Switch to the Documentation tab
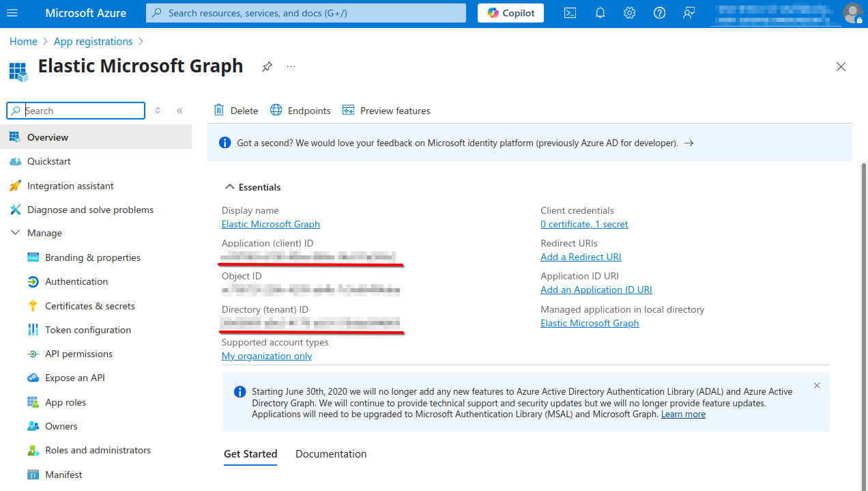The image size is (868, 491). (x=331, y=454)
